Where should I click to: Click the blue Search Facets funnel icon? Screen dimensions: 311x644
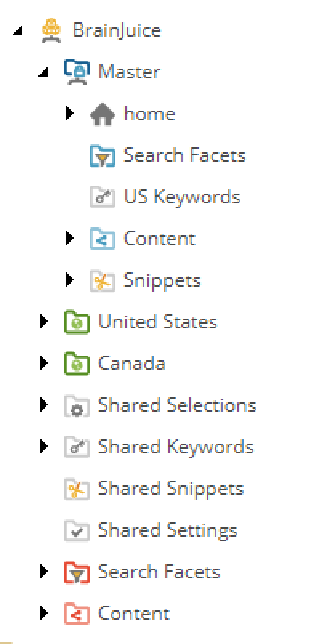pos(103,155)
